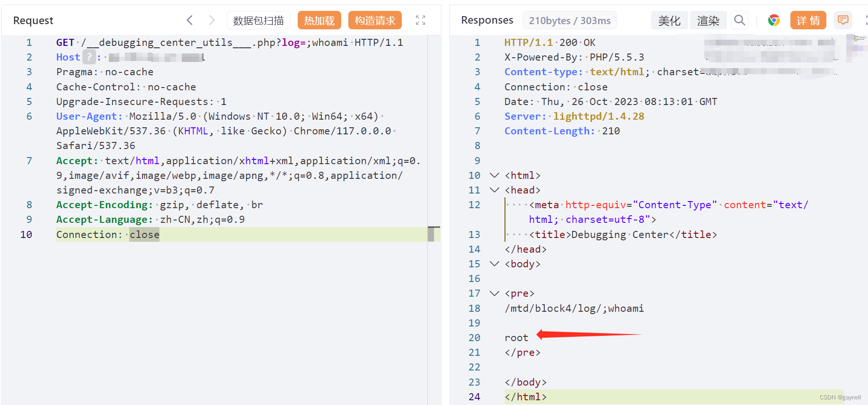Open the search icon in Responses
This screenshot has width=868, height=405.
click(740, 20)
